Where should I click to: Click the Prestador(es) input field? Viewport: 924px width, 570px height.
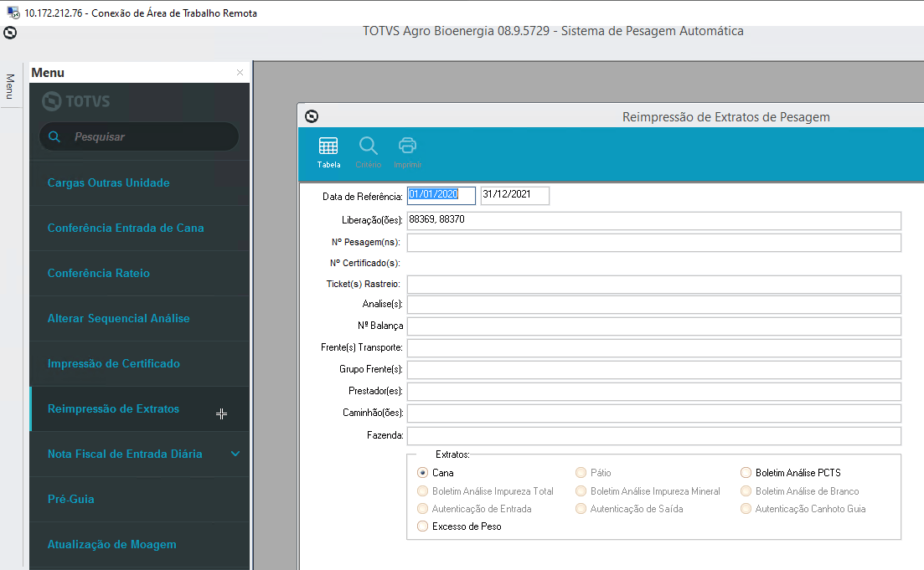[x=654, y=392]
